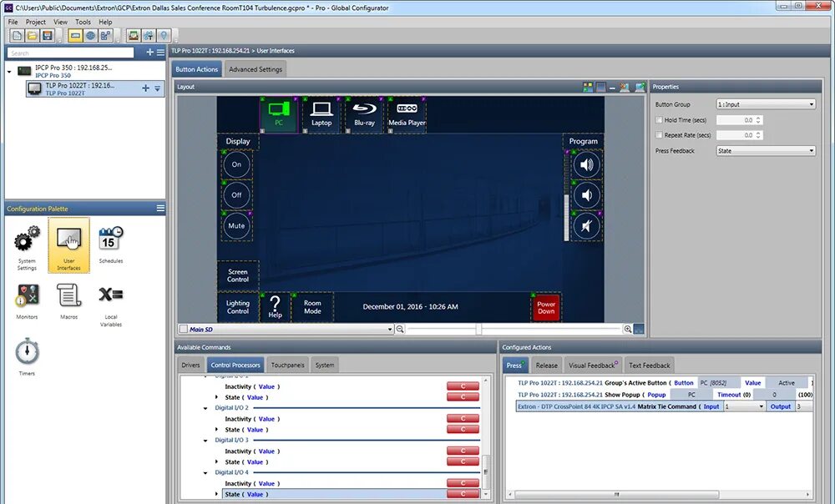Click the Program volume level bar in layout
The width and height of the screenshot is (835, 504).
tap(567, 196)
